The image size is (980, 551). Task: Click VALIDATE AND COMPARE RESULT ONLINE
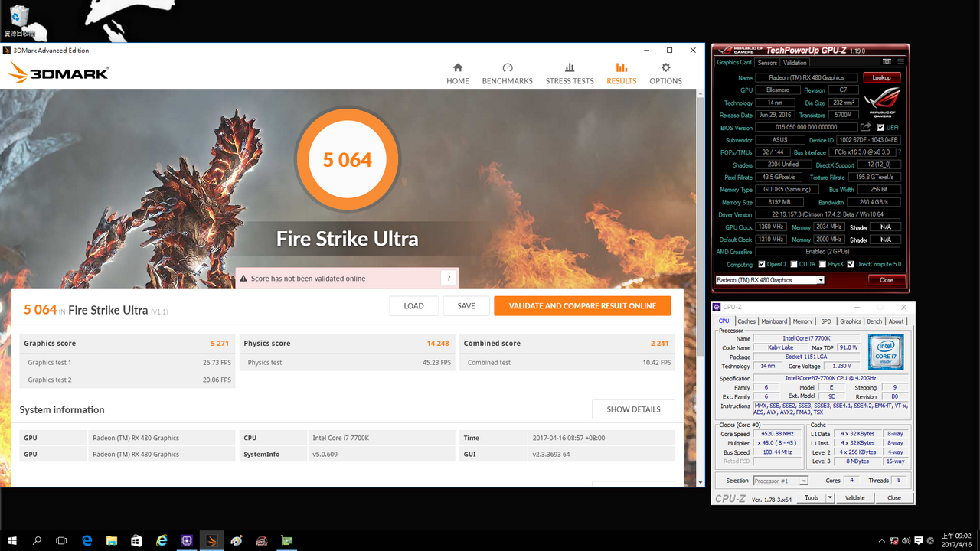click(583, 305)
